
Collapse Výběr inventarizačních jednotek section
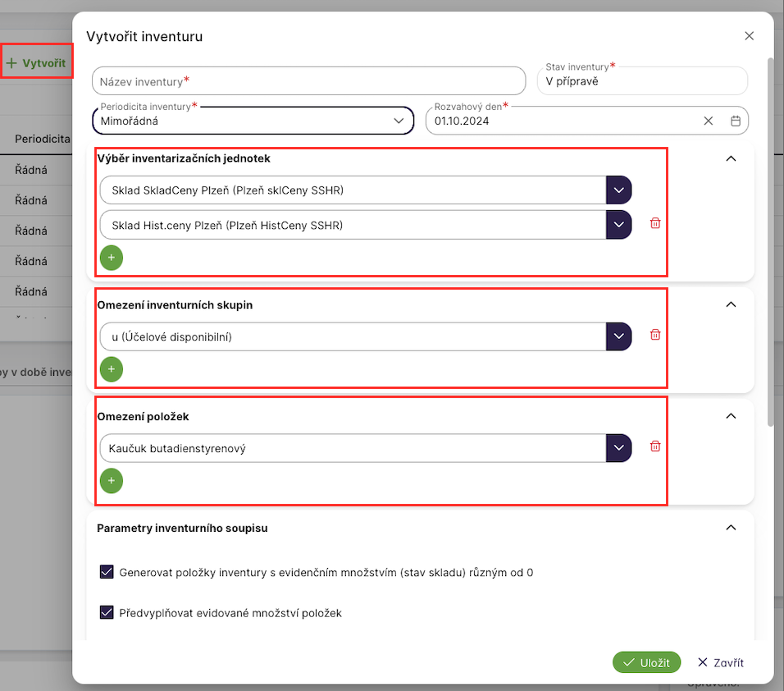tap(732, 158)
